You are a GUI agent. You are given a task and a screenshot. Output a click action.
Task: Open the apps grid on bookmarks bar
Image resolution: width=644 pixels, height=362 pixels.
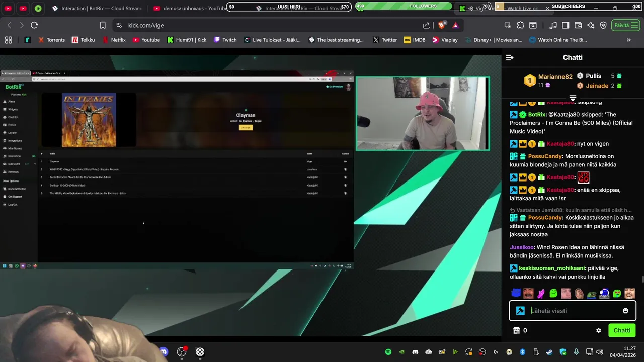8,40
